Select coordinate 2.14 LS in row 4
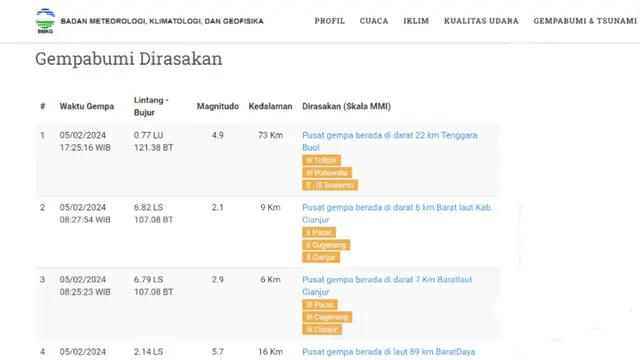640x360 pixels. click(x=148, y=352)
